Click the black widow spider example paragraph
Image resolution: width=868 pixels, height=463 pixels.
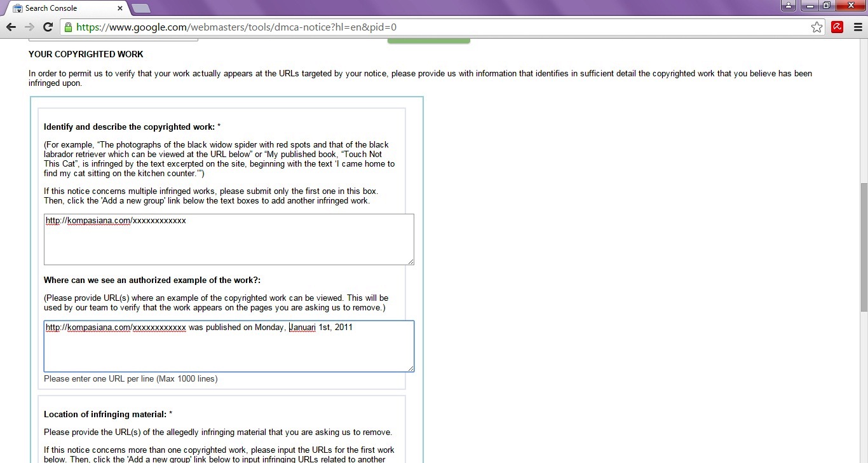point(219,159)
